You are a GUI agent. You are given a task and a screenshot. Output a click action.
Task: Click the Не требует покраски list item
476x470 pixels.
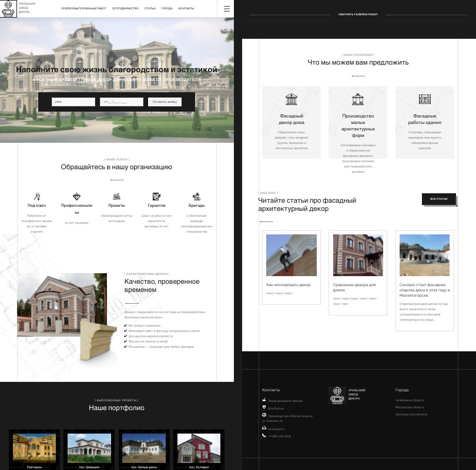click(142, 325)
